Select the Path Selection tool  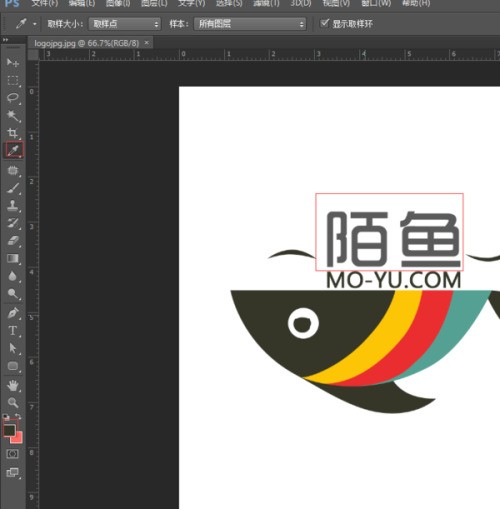coord(13,348)
